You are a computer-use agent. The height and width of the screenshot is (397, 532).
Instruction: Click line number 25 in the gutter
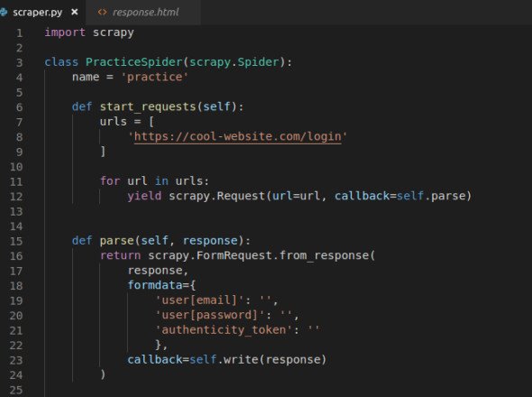16,390
